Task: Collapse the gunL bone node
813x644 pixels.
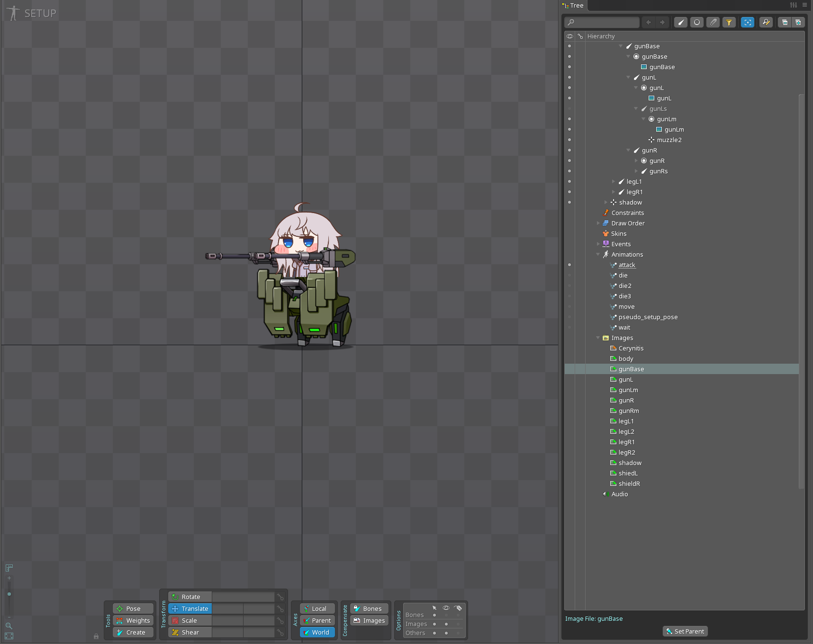Action: pyautogui.click(x=628, y=77)
